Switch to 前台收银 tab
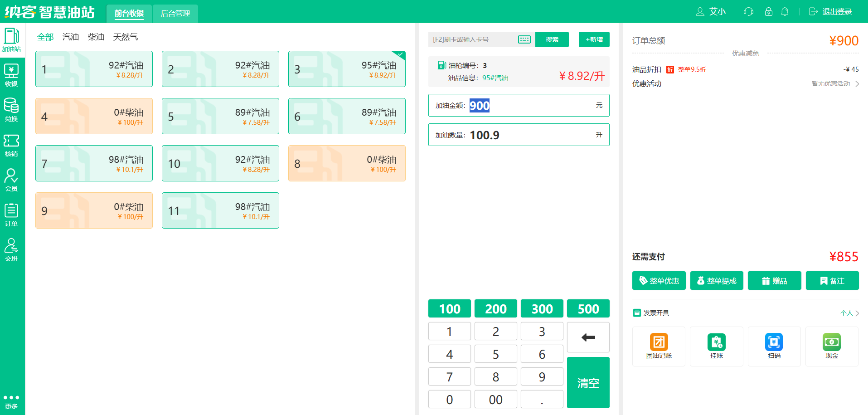 pyautogui.click(x=129, y=13)
